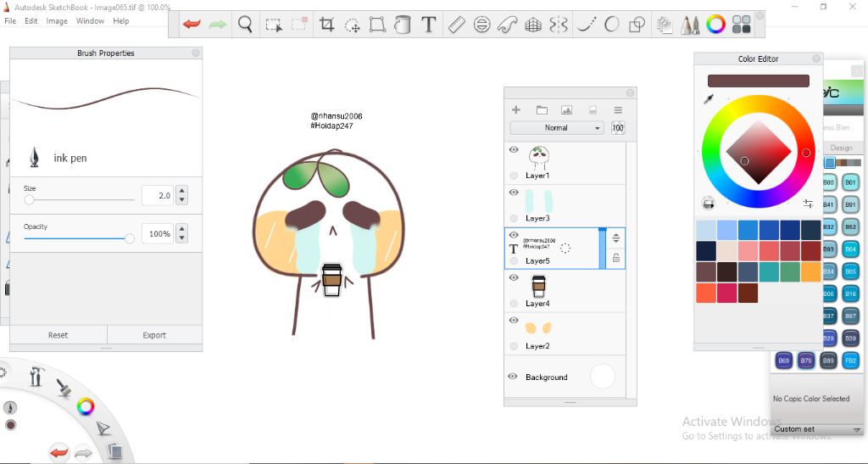The image size is (868, 464).
Task: Select the B79 Copic color chip
Action: pyautogui.click(x=806, y=361)
